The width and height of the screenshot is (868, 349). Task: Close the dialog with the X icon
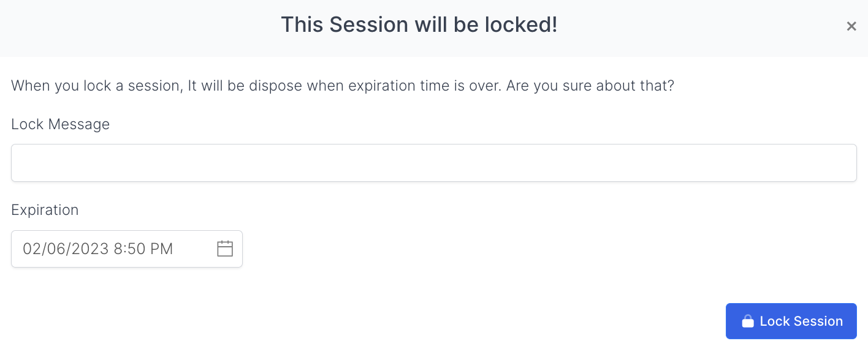851,26
